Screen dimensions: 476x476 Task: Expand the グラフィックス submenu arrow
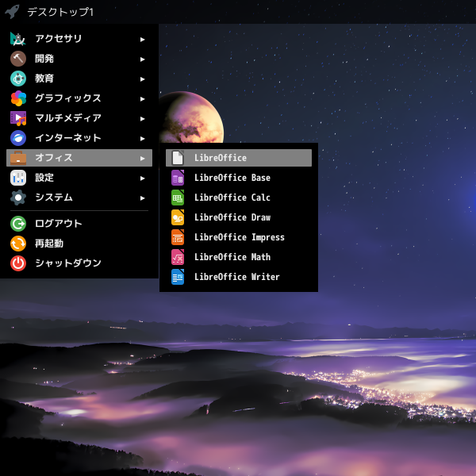click(x=143, y=98)
